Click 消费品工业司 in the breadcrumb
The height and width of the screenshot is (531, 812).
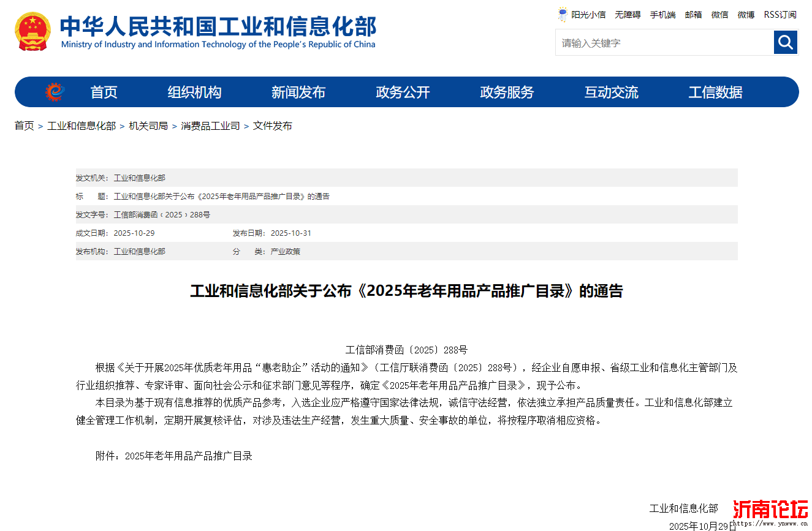tap(210, 126)
